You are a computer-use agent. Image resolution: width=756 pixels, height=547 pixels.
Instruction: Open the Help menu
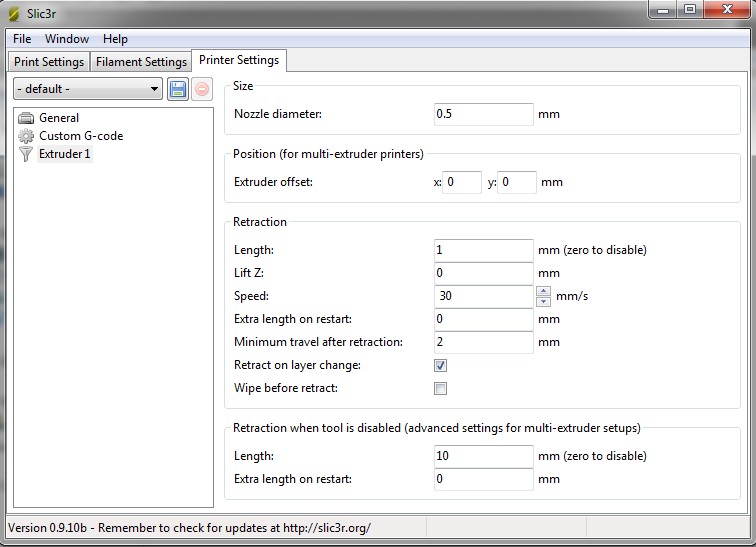(115, 39)
